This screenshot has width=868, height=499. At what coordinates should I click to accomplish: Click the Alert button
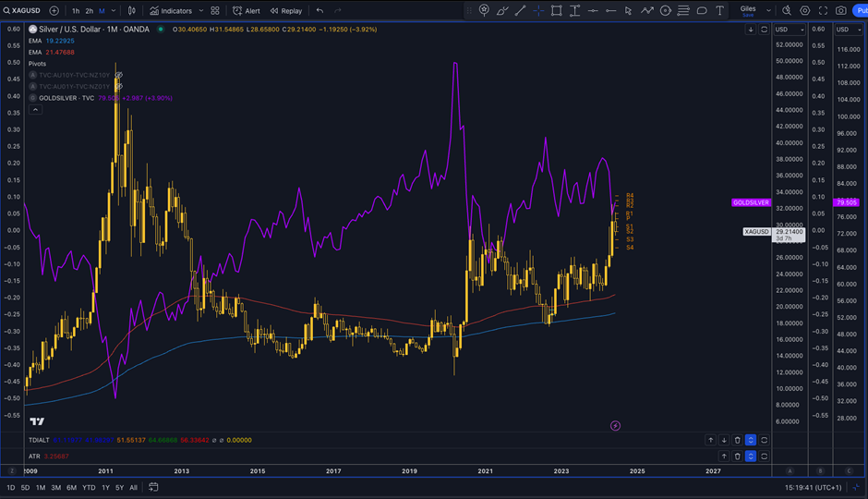coord(247,11)
